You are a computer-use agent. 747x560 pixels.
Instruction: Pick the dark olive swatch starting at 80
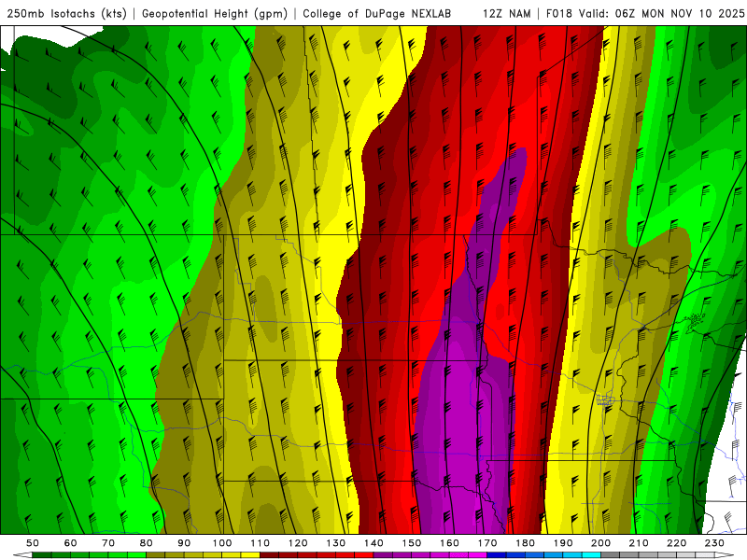pyautogui.click(x=155, y=554)
